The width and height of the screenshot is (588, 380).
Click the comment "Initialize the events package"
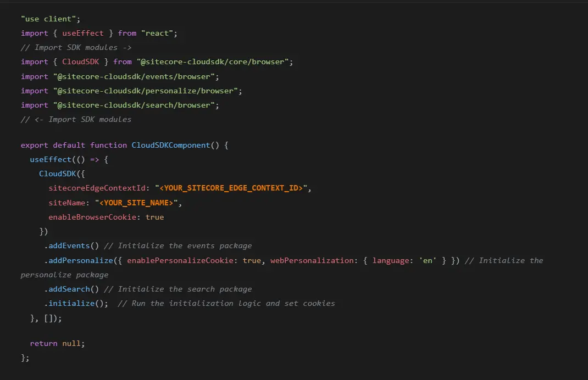pyautogui.click(x=185, y=246)
